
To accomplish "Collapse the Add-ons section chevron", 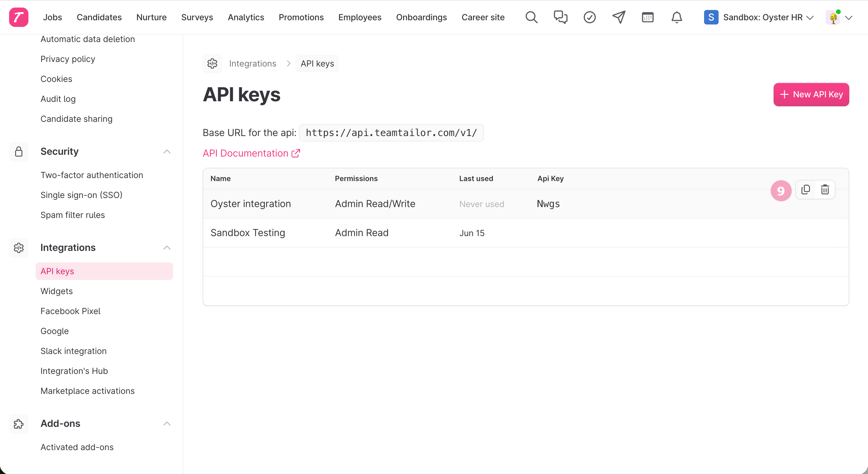I will (x=167, y=424).
